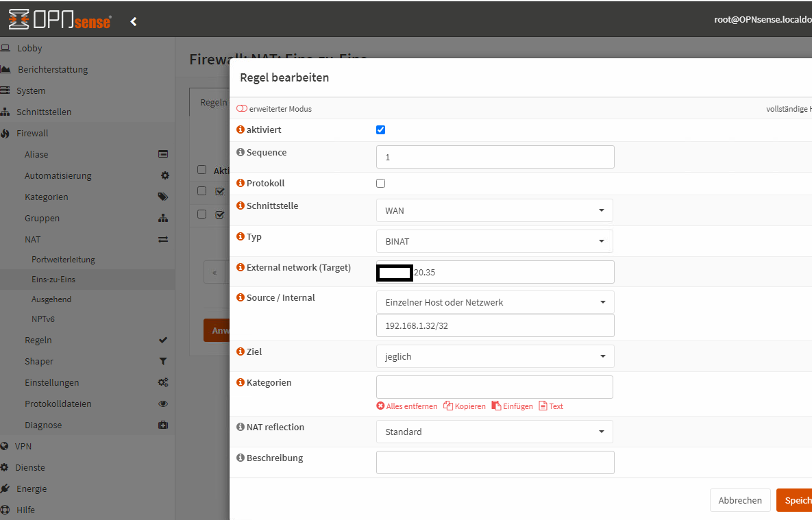Click the Hilfe lifebuoy icon
Image resolution: width=812 pixels, height=520 pixels.
(x=5, y=510)
